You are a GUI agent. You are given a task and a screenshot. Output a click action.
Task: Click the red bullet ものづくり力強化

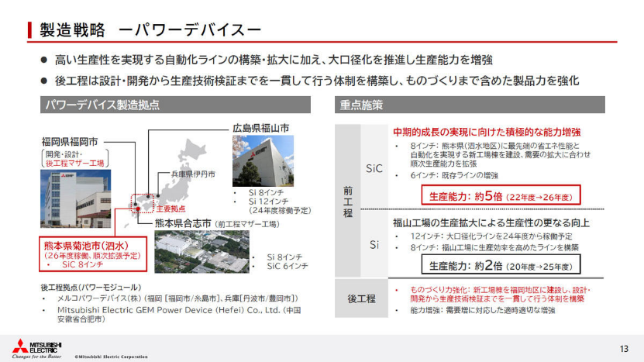point(501,295)
